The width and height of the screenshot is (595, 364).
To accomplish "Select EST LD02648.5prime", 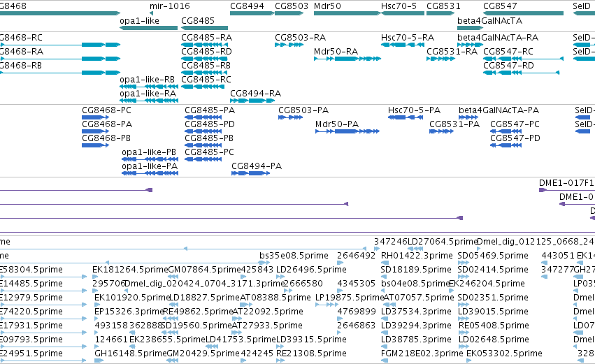I will click(494, 340).
